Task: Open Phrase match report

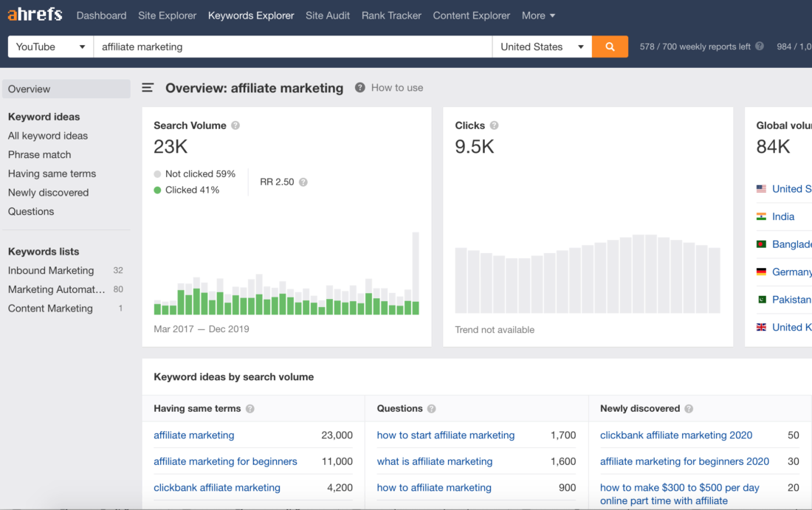Action: tap(39, 155)
